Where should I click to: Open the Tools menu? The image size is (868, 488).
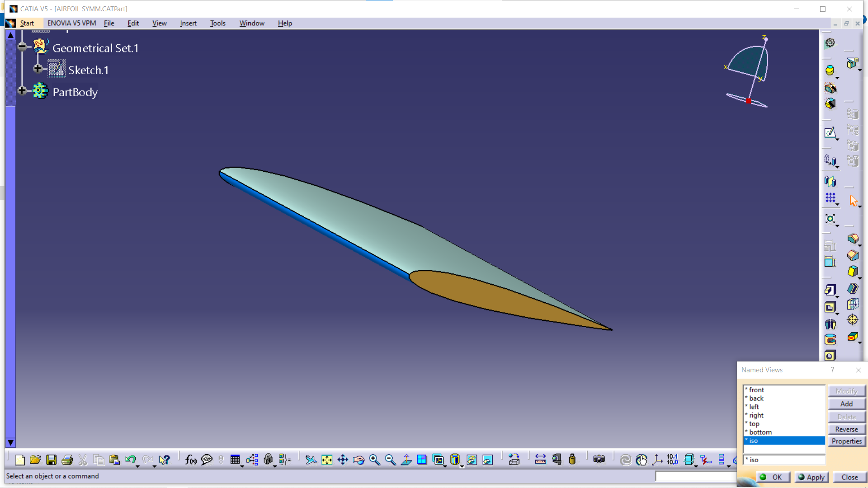[x=217, y=23]
